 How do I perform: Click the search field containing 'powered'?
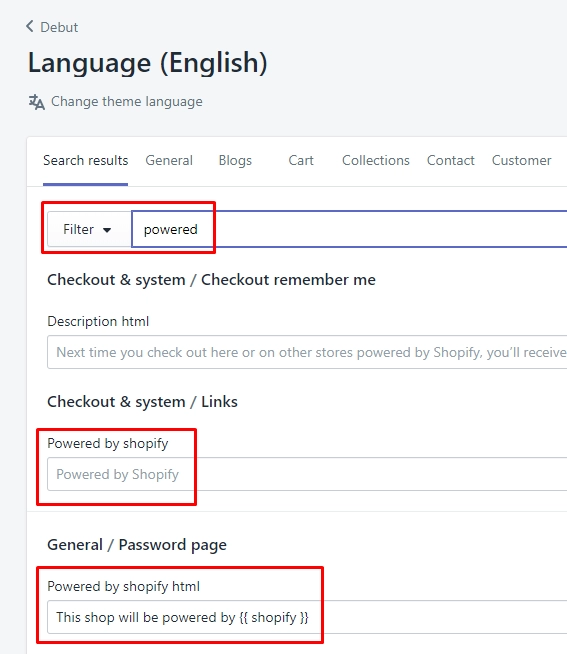coord(349,229)
